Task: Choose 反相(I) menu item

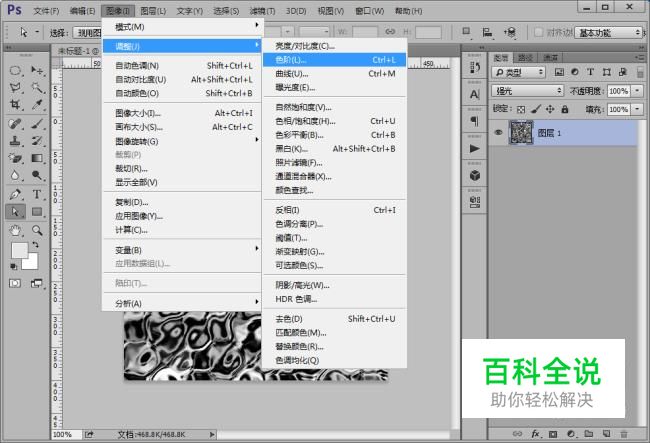Action: (335, 210)
